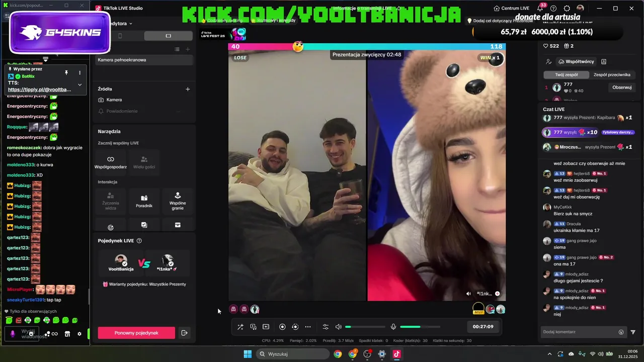Screen dimensions: 644x362
Task: Open emoji picker in comment box
Action: click(x=621, y=332)
